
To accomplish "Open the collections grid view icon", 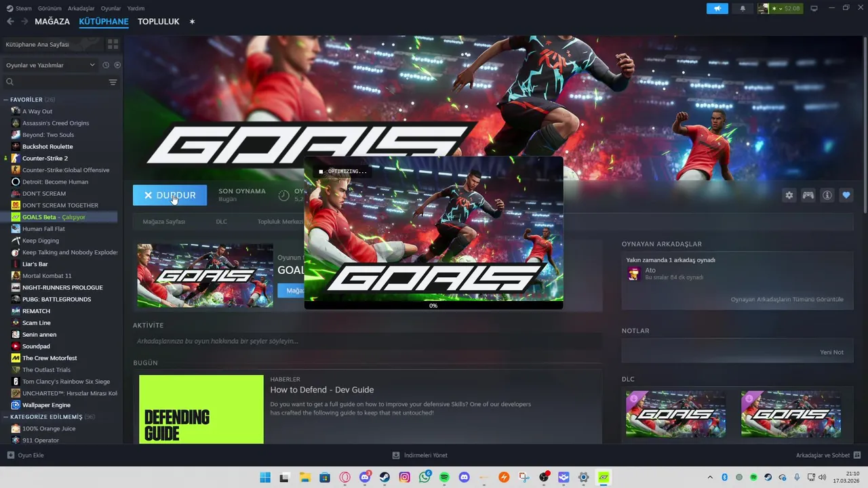I will [113, 44].
